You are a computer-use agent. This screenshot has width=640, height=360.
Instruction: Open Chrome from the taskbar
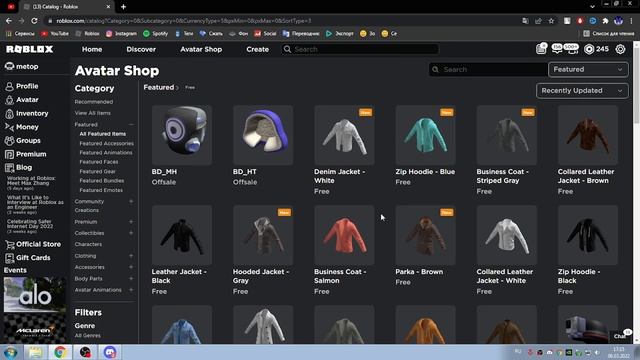[x=60, y=352]
